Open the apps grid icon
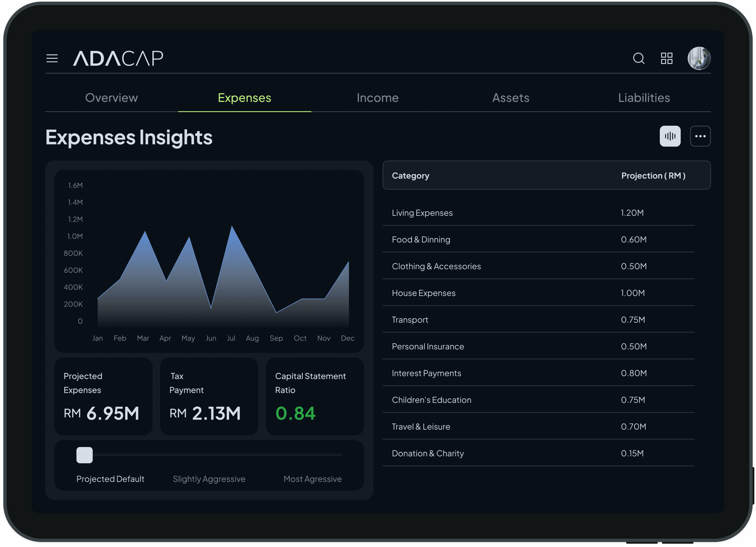 point(667,58)
